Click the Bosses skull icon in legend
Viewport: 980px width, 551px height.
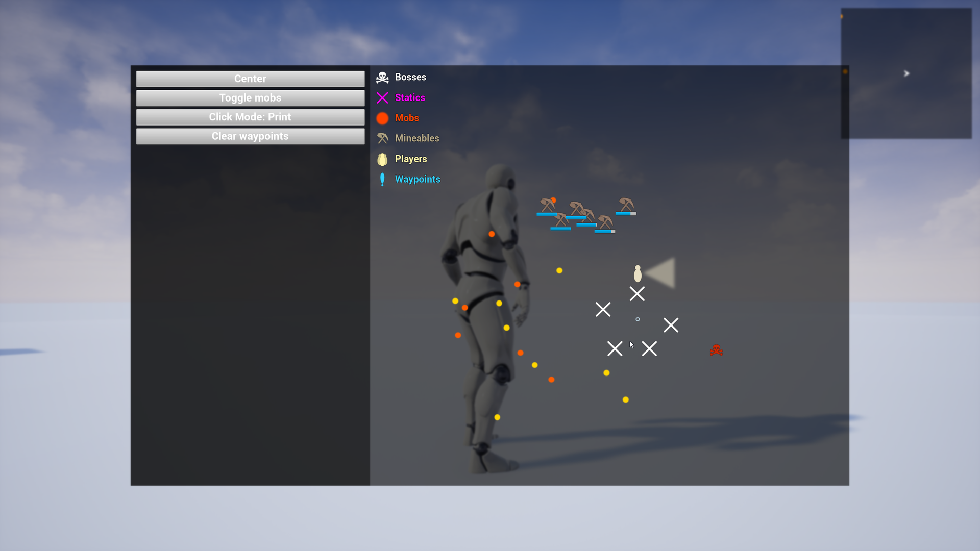point(382,77)
